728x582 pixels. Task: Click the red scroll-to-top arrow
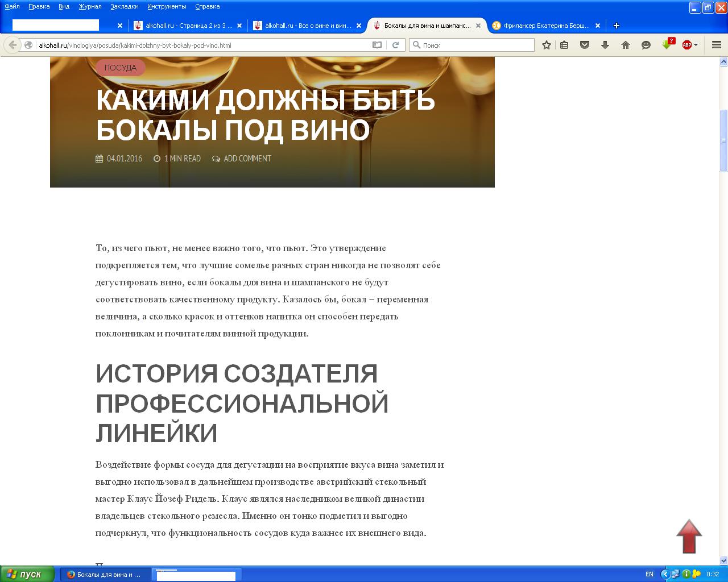689,536
